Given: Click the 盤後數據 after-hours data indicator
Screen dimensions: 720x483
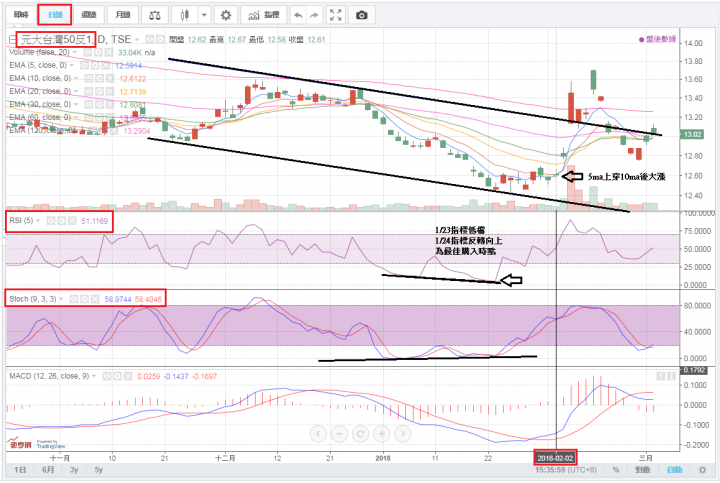Looking at the screenshot, I should pos(657,39).
